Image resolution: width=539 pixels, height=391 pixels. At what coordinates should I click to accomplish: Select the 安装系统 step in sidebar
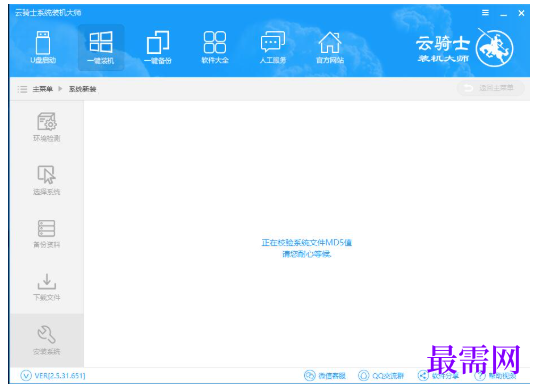[47, 340]
